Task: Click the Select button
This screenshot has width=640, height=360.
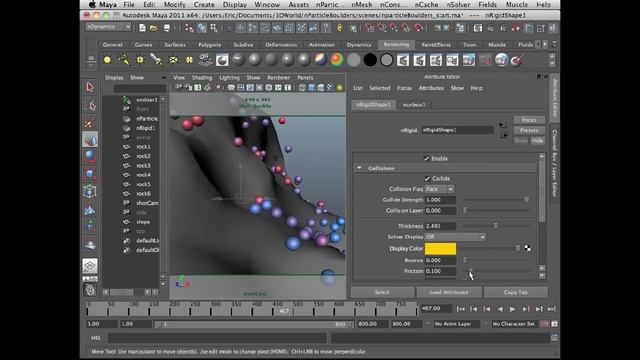Action: pyautogui.click(x=382, y=292)
